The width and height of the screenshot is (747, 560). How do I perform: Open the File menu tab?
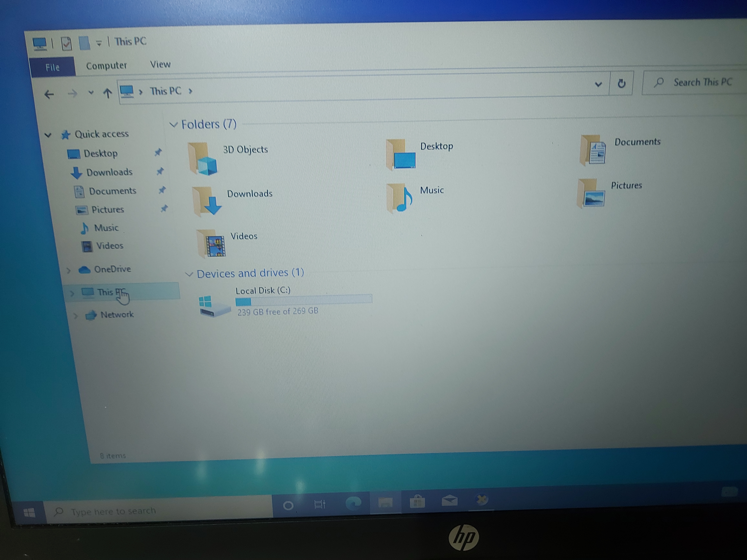[53, 67]
